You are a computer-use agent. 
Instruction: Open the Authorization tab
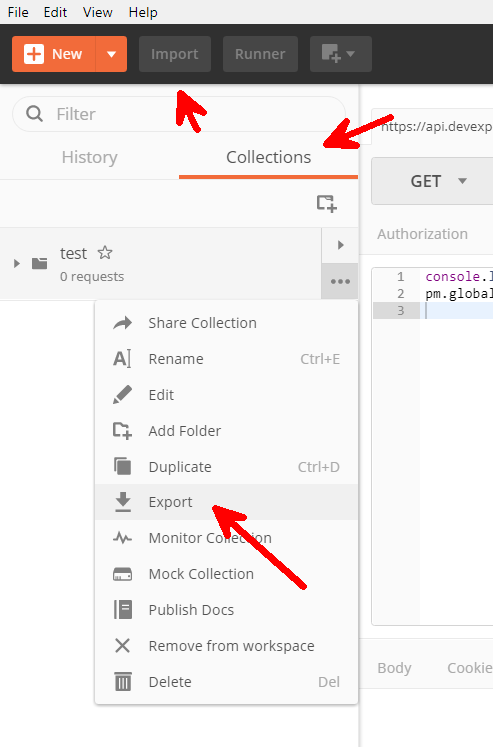pyautogui.click(x=423, y=234)
